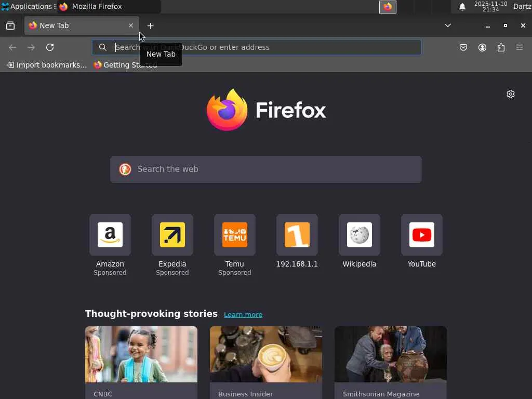Close the New Tab tab
532x399 pixels.
[x=131, y=25]
